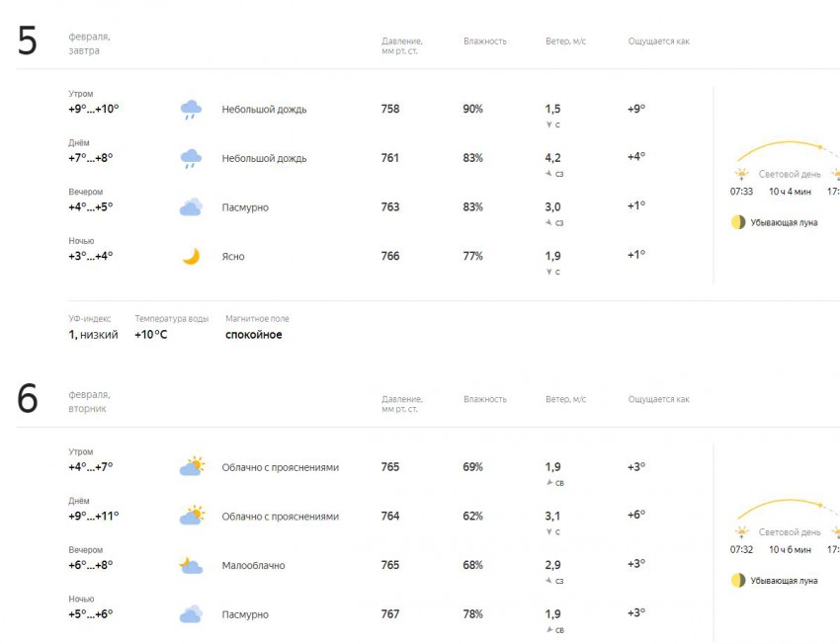Viewport: 840px width, 644px height.
Task: Click the sunrise icon above 07:32
Action: point(741,532)
